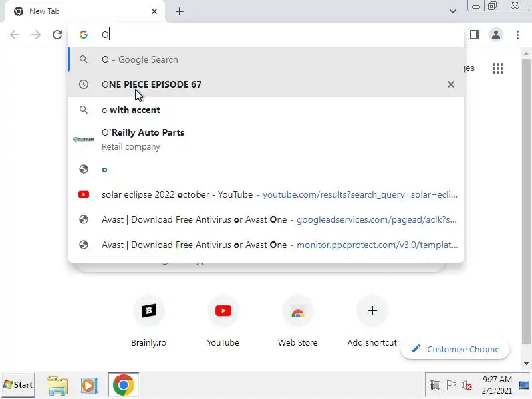Click the Customize Chrome button

click(455, 349)
